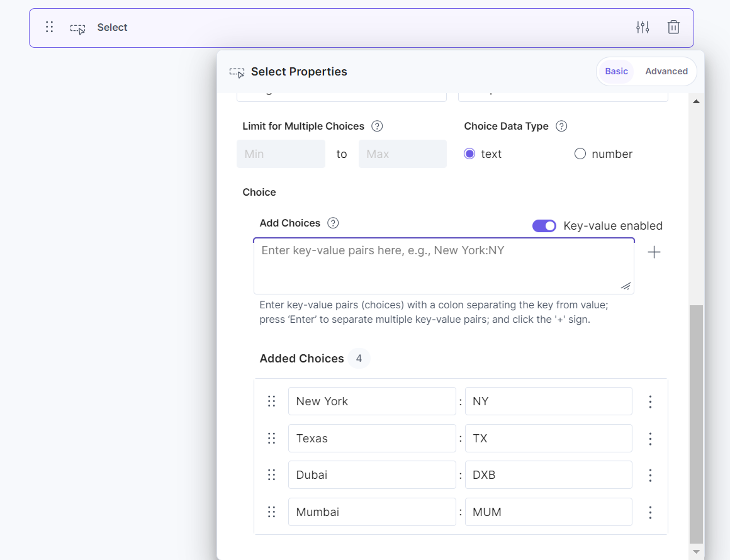This screenshot has height=560, width=730.
Task: Edit the Dubai key field
Action: click(372, 475)
